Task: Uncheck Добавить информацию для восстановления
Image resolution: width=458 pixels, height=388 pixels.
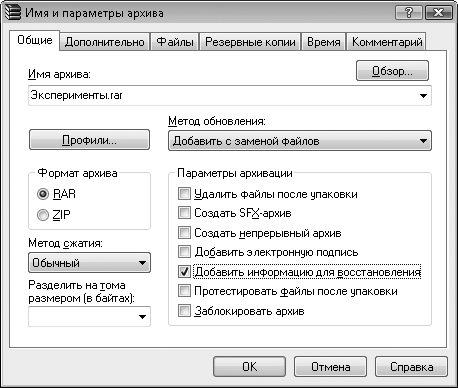Action: 184,272
